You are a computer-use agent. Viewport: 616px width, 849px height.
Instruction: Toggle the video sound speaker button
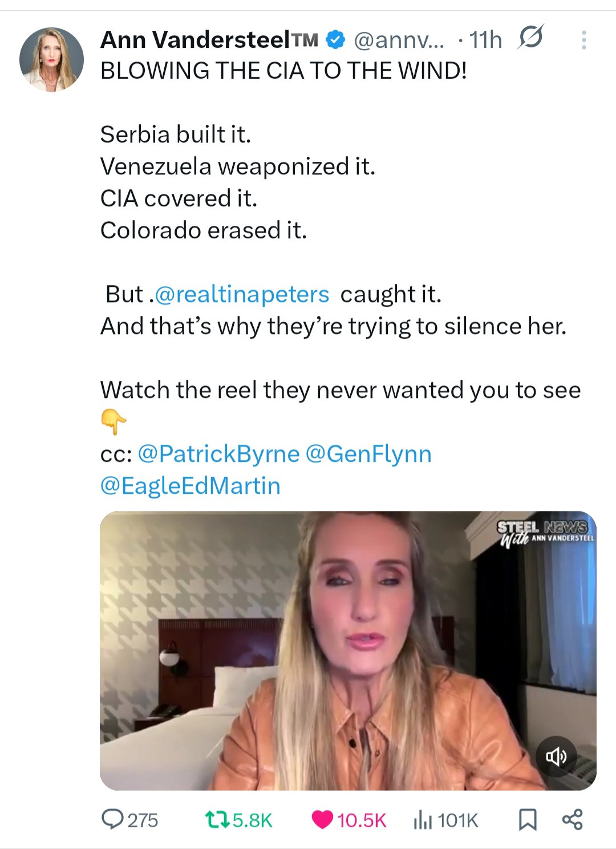click(x=556, y=757)
